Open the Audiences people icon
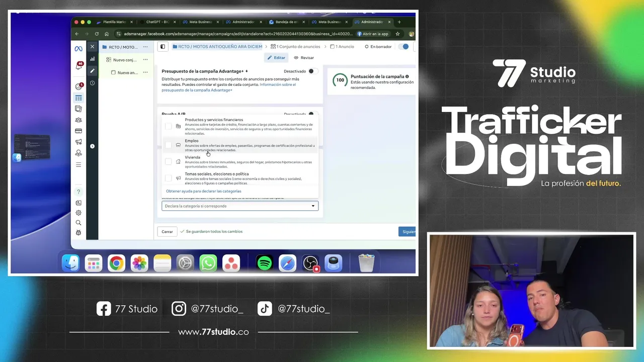This screenshot has height=362, width=644. pyautogui.click(x=78, y=120)
